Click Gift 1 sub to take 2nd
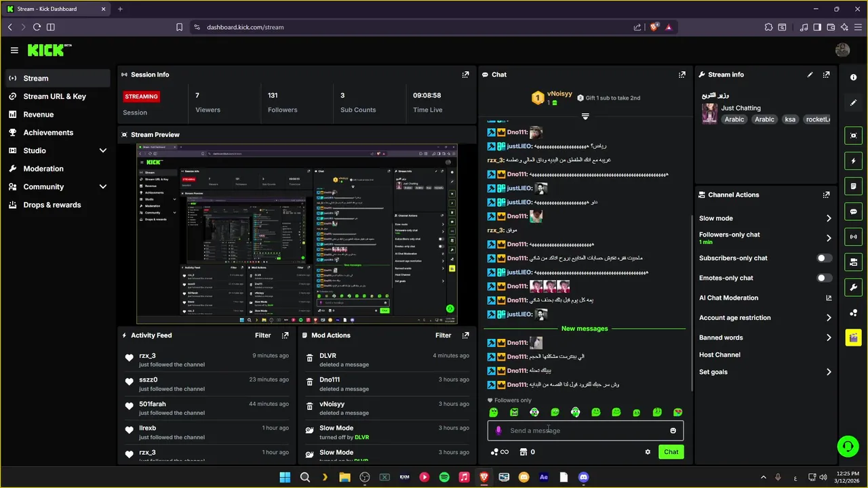This screenshot has width=868, height=488. (x=608, y=98)
